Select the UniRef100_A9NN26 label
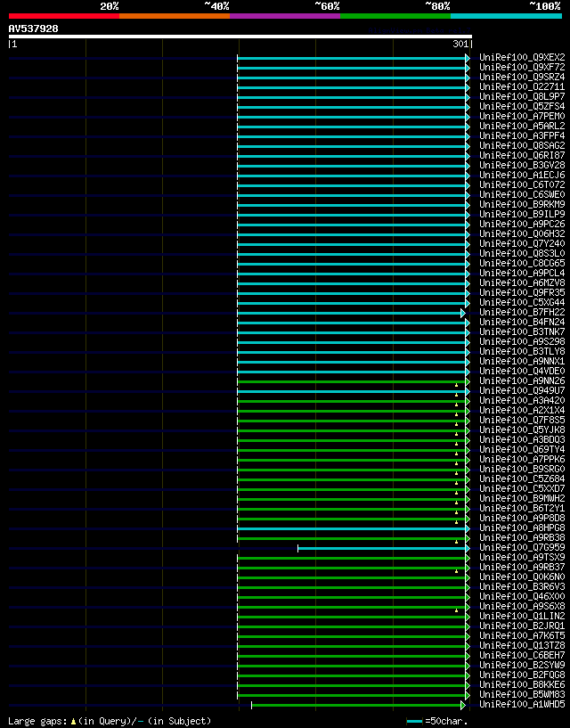The height and width of the screenshot is (728, 570). pos(522,380)
